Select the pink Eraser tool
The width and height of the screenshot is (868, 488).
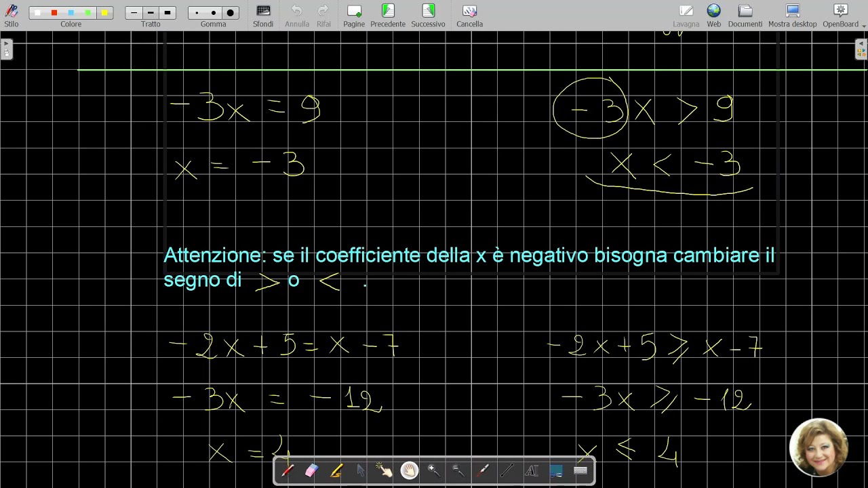(x=311, y=470)
